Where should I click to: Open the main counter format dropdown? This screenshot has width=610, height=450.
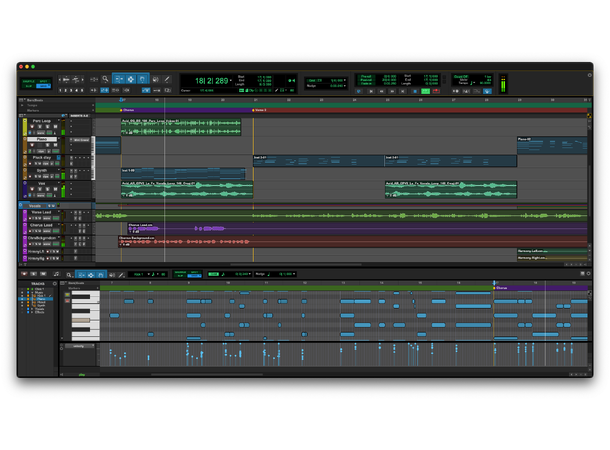point(231,81)
